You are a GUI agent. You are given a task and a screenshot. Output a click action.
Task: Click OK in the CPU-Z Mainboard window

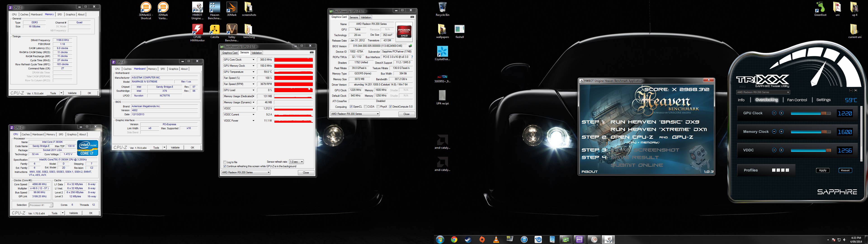click(x=192, y=148)
